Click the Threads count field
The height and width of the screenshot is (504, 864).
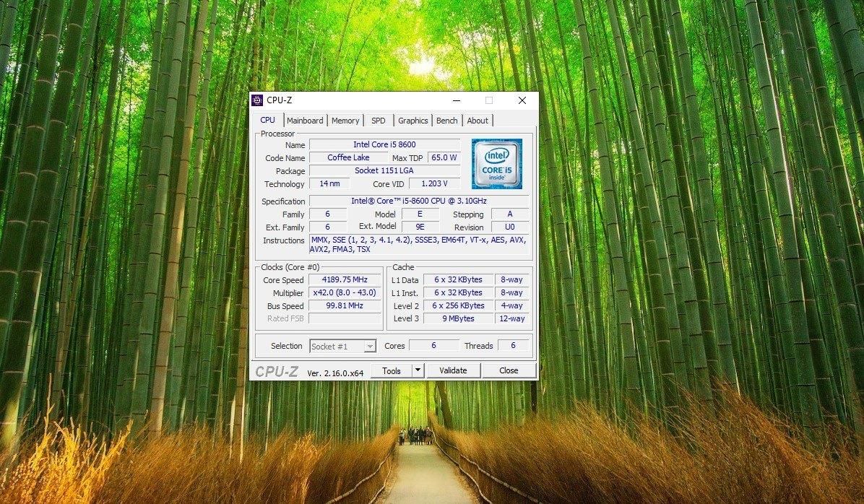tap(513, 345)
